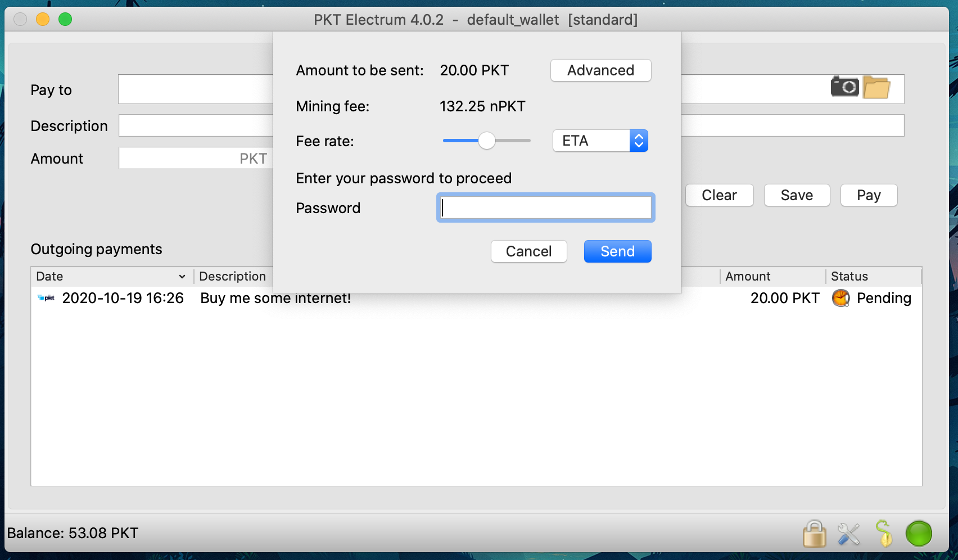The height and width of the screenshot is (560, 958).
Task: Click the PKT icon in payment row
Action: click(x=46, y=298)
